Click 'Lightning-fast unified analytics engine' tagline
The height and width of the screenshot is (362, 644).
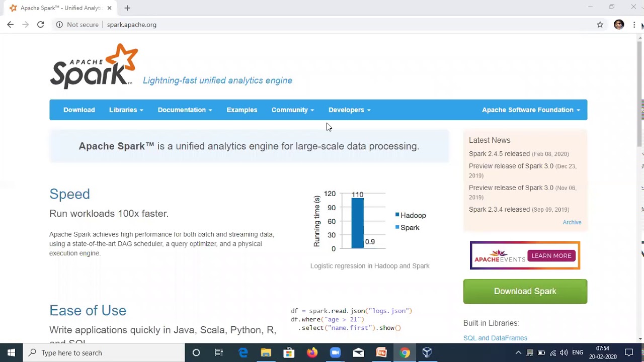click(x=217, y=80)
